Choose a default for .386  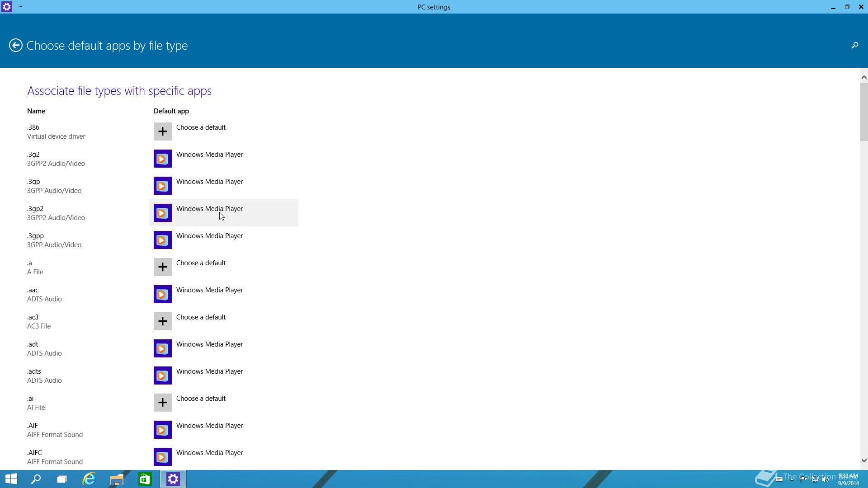coord(201,127)
